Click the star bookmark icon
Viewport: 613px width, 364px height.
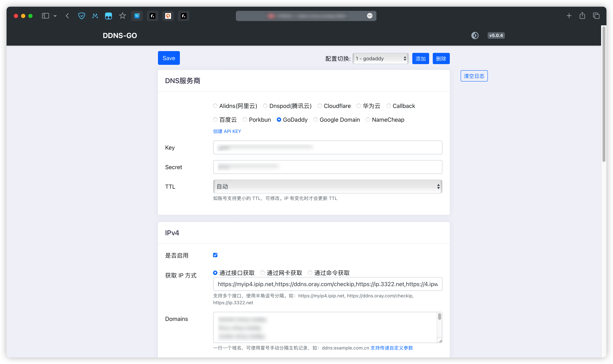coord(122,16)
